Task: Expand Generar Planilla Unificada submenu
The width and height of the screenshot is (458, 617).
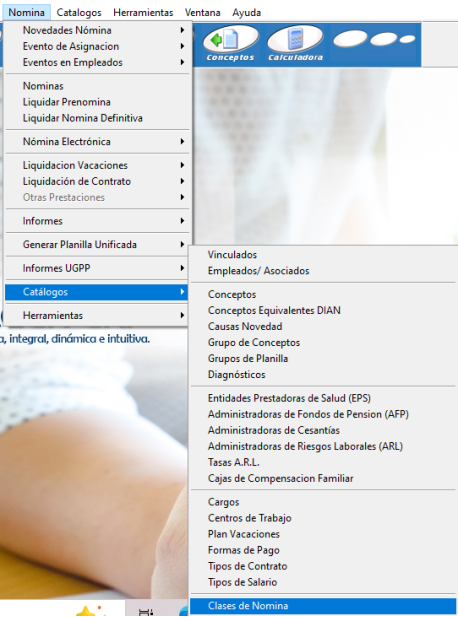Action: tap(97, 245)
